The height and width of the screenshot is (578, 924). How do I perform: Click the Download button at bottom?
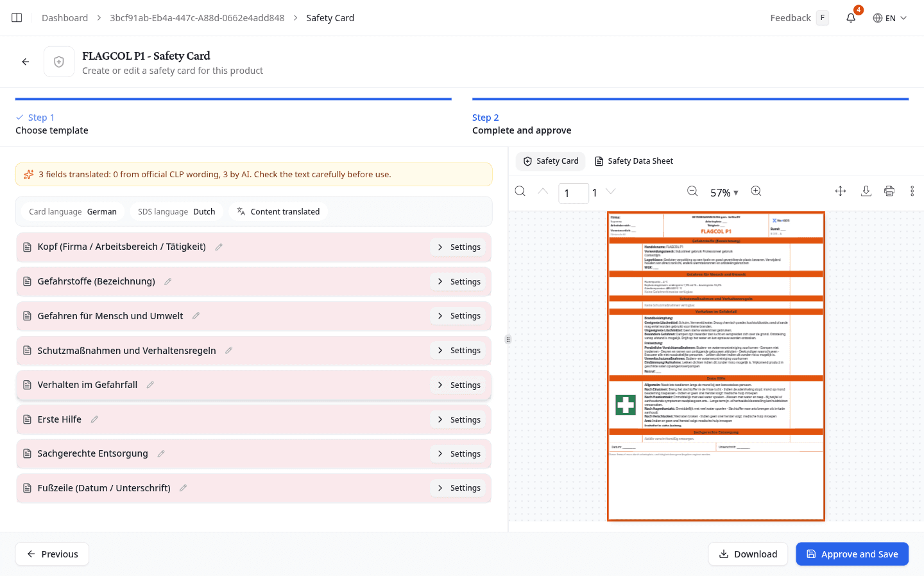point(748,554)
